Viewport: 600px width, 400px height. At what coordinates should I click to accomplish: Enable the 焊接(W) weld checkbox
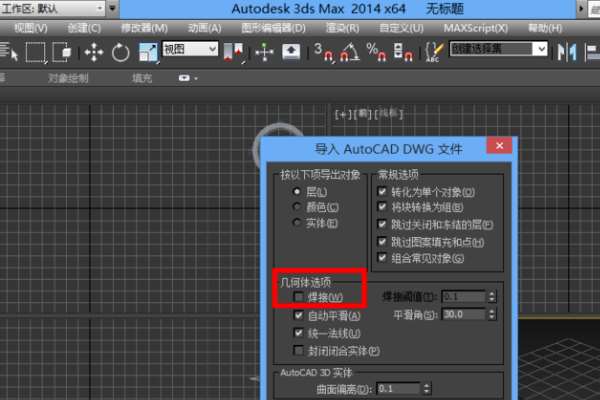pyautogui.click(x=298, y=297)
